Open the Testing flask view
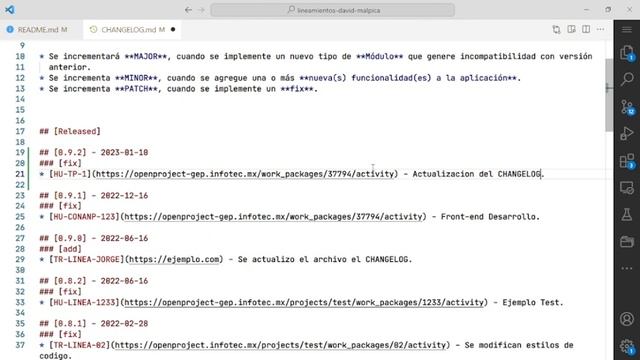The height and width of the screenshot is (360, 640). coord(627,215)
